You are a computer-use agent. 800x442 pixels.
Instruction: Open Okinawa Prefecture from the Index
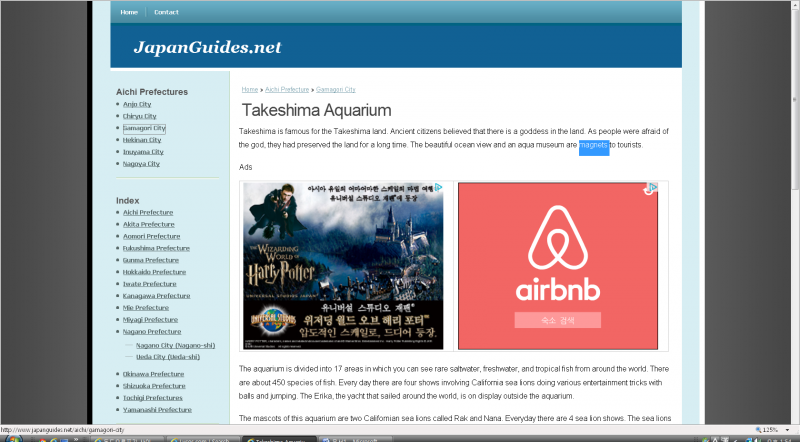click(154, 374)
